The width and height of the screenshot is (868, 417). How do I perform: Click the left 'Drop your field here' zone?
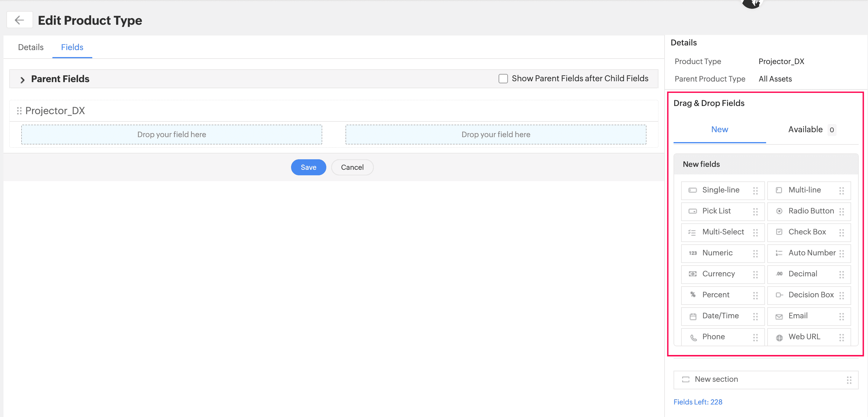click(171, 135)
